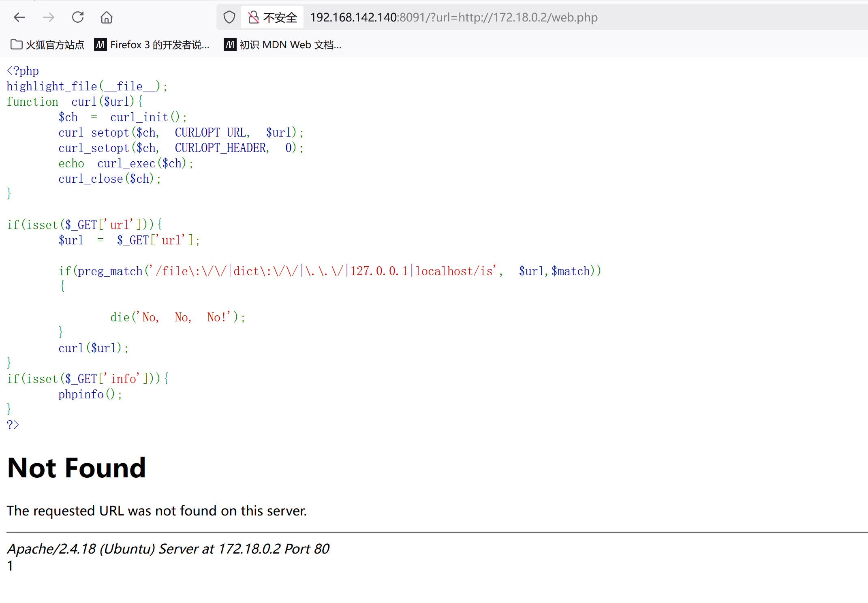Open the 火狐官方站点 bookmark folder
This screenshot has width=868, height=603.
[x=47, y=45]
